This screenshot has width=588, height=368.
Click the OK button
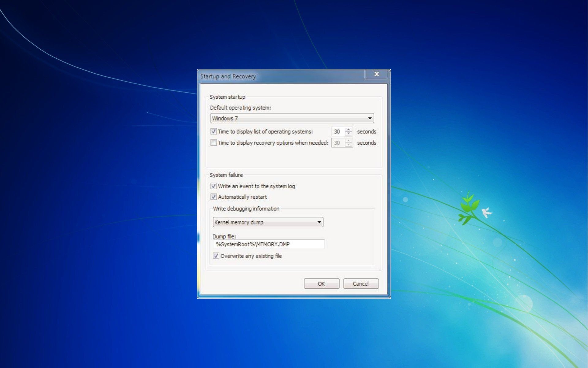click(x=322, y=284)
